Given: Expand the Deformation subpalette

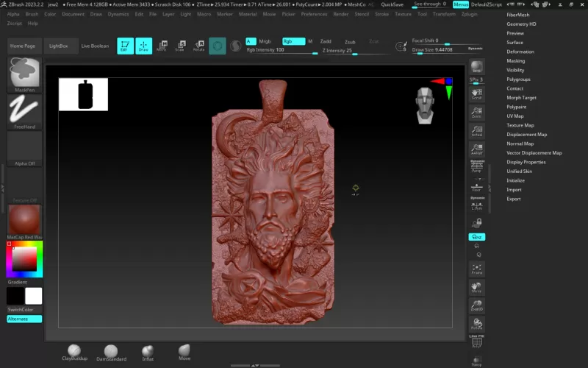Looking at the screenshot, I should coord(520,52).
